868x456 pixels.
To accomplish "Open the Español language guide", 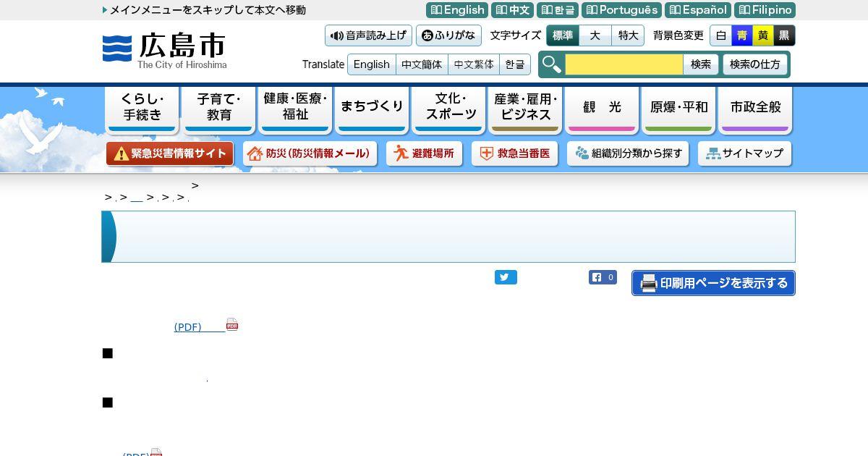I will coord(698,10).
